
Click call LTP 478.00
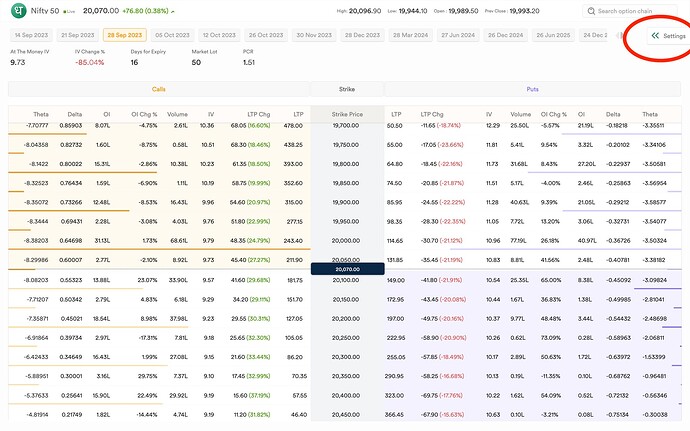pyautogui.click(x=293, y=125)
